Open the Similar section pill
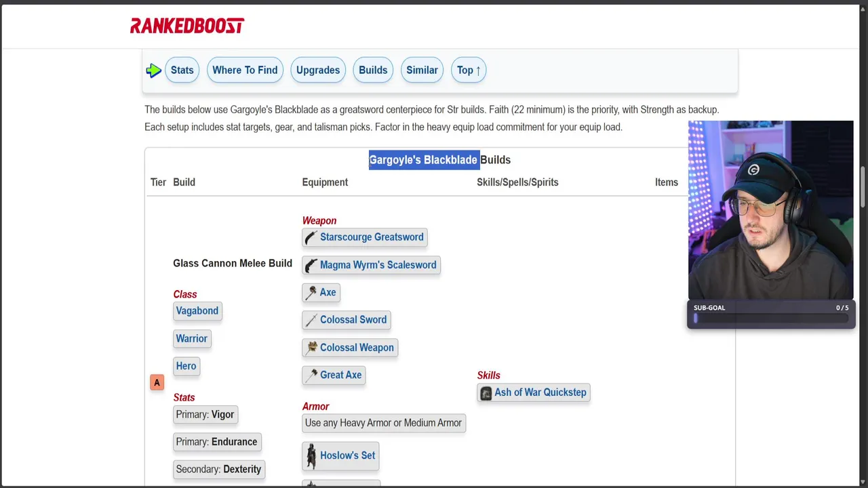This screenshot has width=868, height=488. pyautogui.click(x=422, y=70)
